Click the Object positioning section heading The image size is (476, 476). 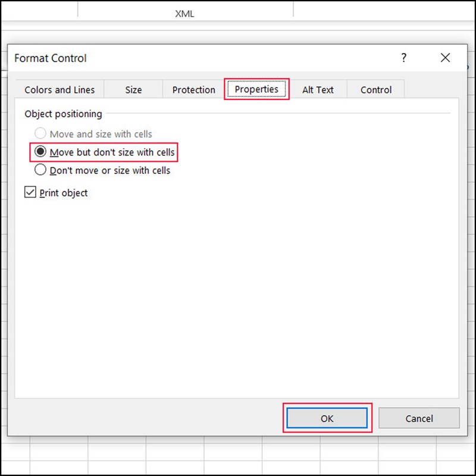63,114
